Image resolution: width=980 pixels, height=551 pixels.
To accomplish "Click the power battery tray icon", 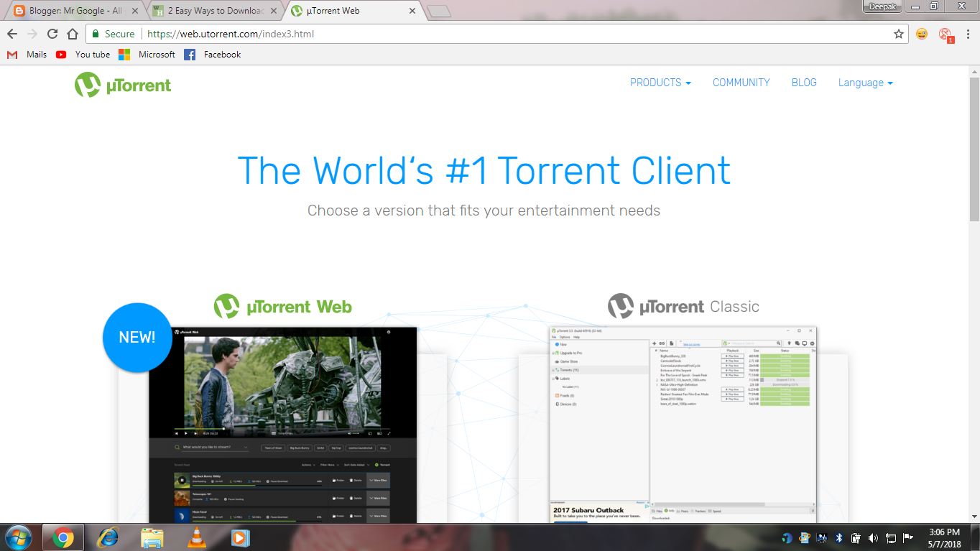I will [x=856, y=537].
